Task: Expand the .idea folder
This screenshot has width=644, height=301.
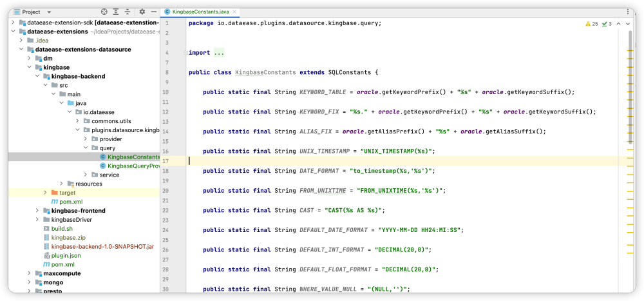Action: [21, 41]
